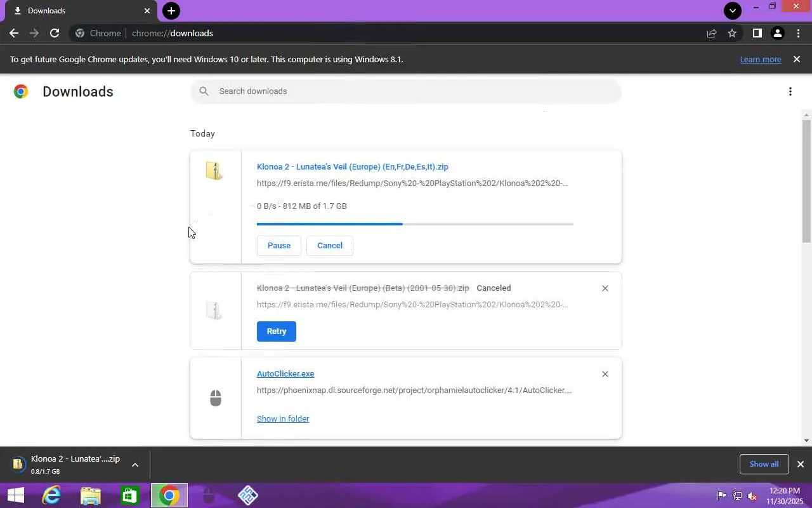Click the canceled download URL text

tap(412, 305)
